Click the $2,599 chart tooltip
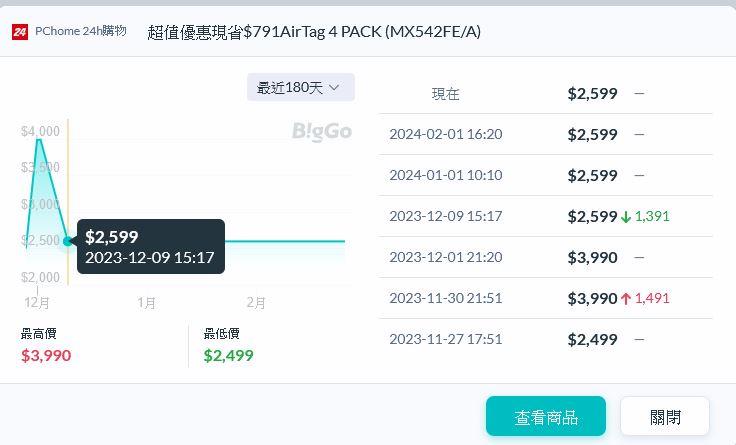The image size is (736, 445). coord(150,246)
